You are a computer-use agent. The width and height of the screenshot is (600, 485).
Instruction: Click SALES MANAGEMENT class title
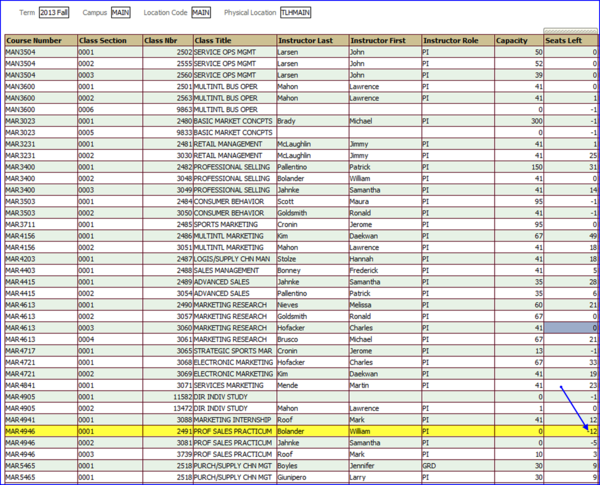[227, 271]
